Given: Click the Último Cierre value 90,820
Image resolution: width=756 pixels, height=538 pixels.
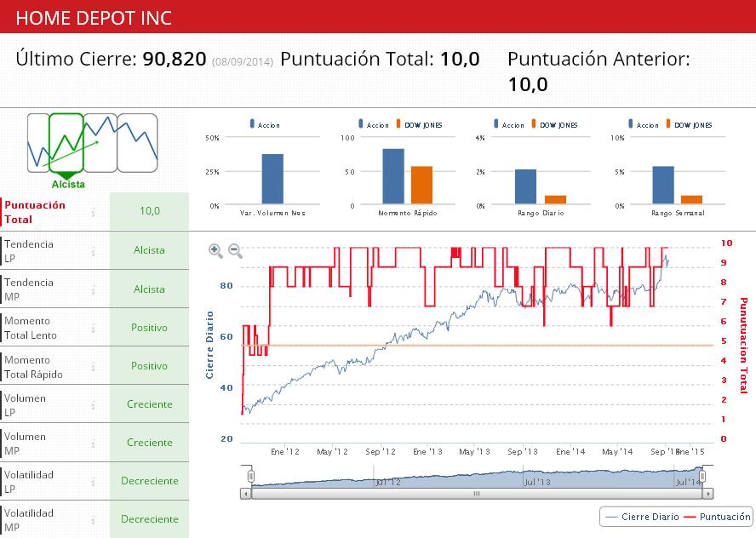Looking at the screenshot, I should (175, 59).
